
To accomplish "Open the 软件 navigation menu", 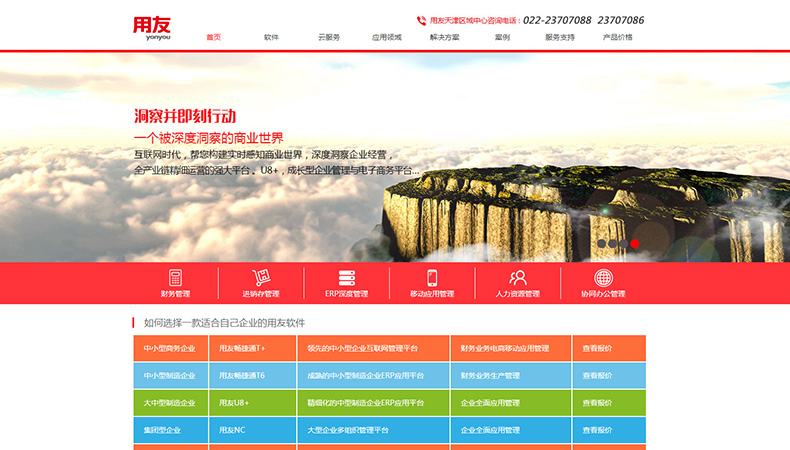I will pyautogui.click(x=271, y=37).
